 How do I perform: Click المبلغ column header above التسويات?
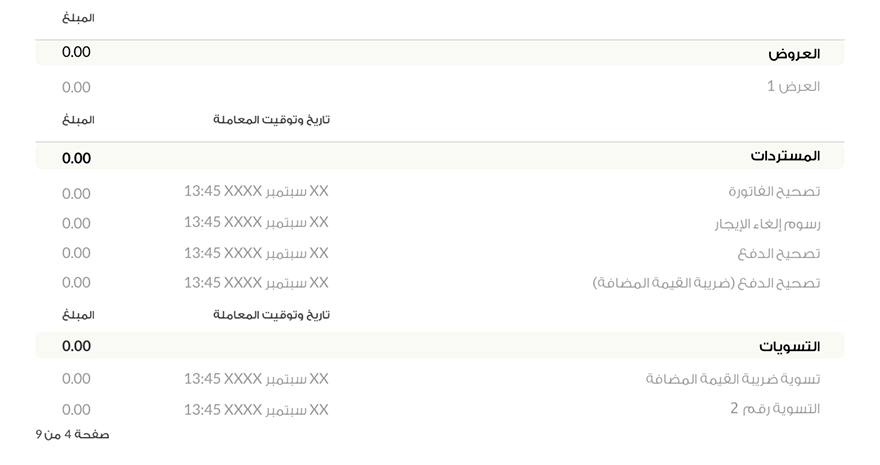(x=78, y=315)
